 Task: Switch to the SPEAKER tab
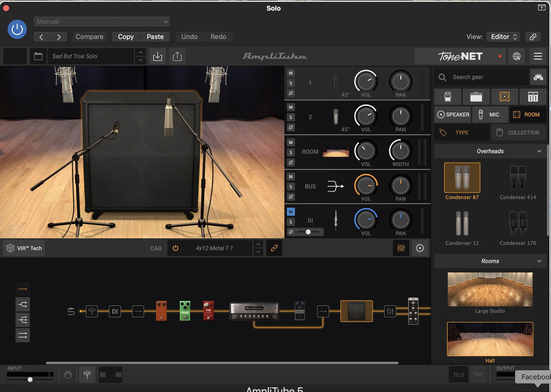tap(453, 115)
